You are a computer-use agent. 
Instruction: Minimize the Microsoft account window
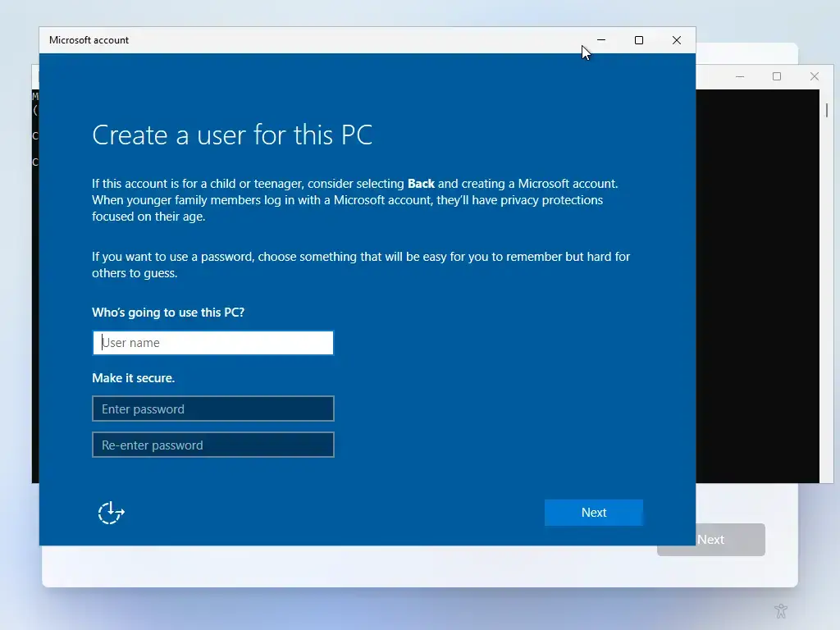601,40
